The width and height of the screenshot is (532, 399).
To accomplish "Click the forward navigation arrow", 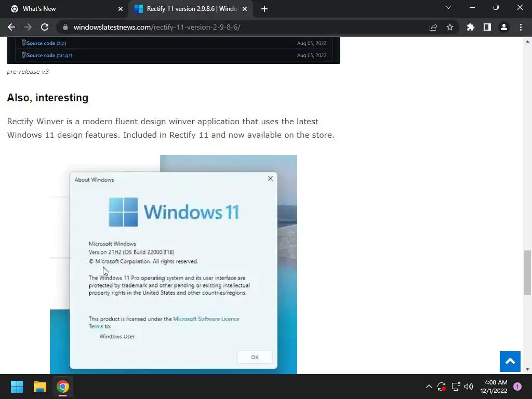I will (28, 27).
